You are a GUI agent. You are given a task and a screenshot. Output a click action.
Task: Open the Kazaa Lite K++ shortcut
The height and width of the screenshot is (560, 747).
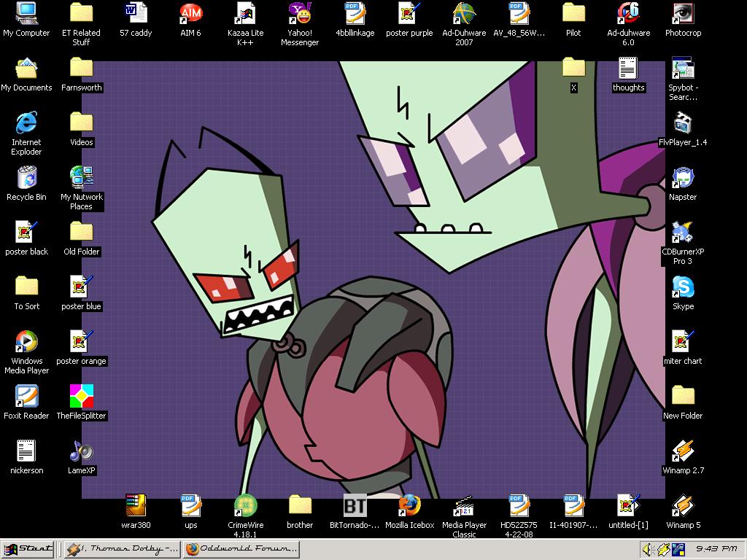tap(245, 13)
